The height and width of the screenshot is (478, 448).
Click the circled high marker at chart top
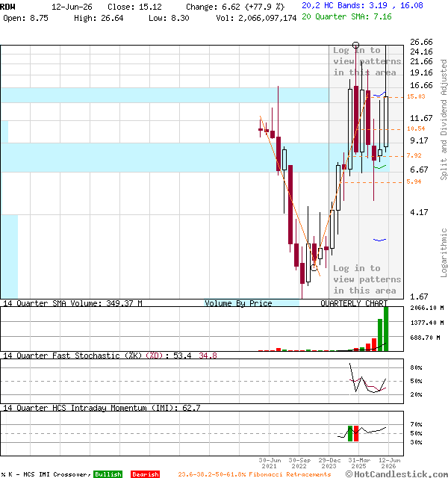click(355, 46)
